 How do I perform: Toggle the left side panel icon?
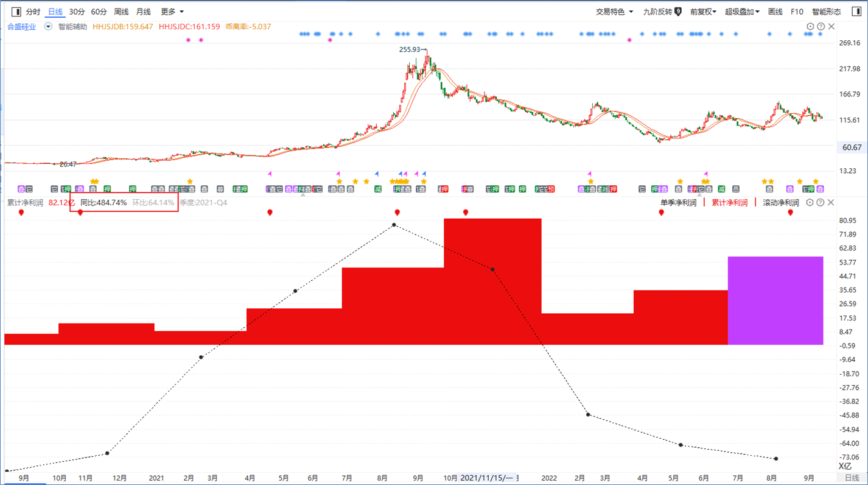coord(16,12)
